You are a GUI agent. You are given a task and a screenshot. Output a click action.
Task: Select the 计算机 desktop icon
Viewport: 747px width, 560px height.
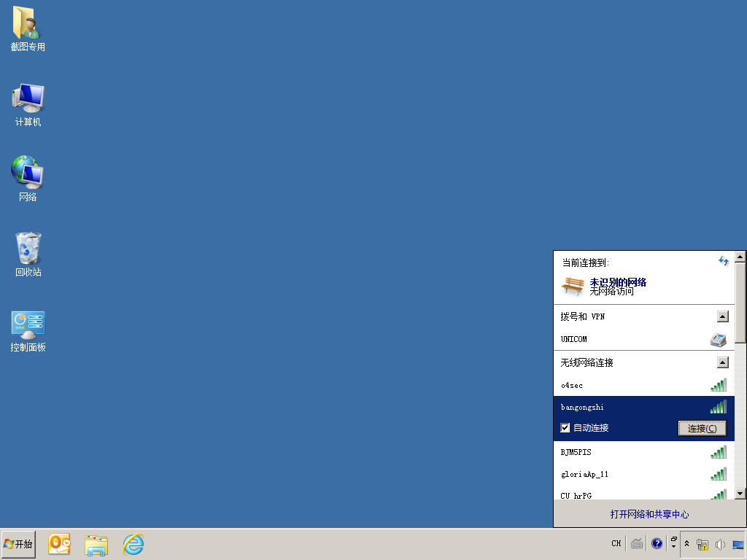coord(28,105)
